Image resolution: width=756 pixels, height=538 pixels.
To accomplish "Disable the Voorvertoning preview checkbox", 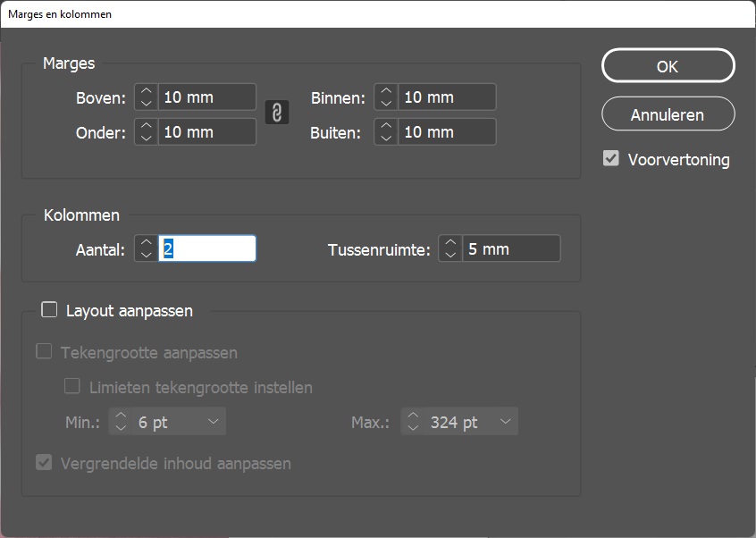I will 611,158.
